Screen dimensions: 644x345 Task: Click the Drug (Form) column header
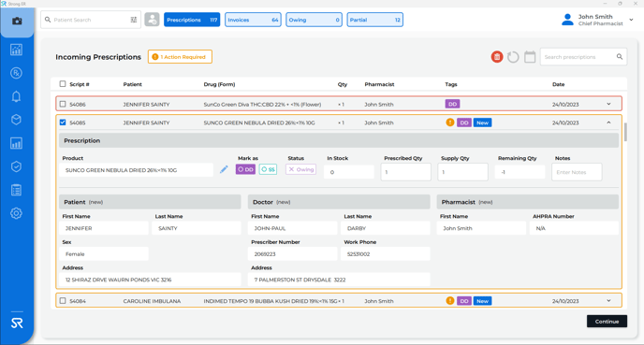219,84
